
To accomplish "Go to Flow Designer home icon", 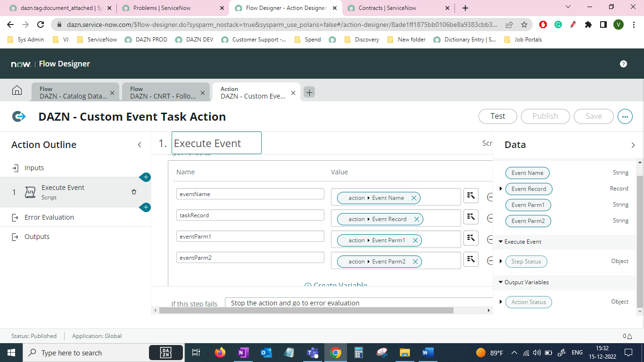I will click(x=17, y=90).
